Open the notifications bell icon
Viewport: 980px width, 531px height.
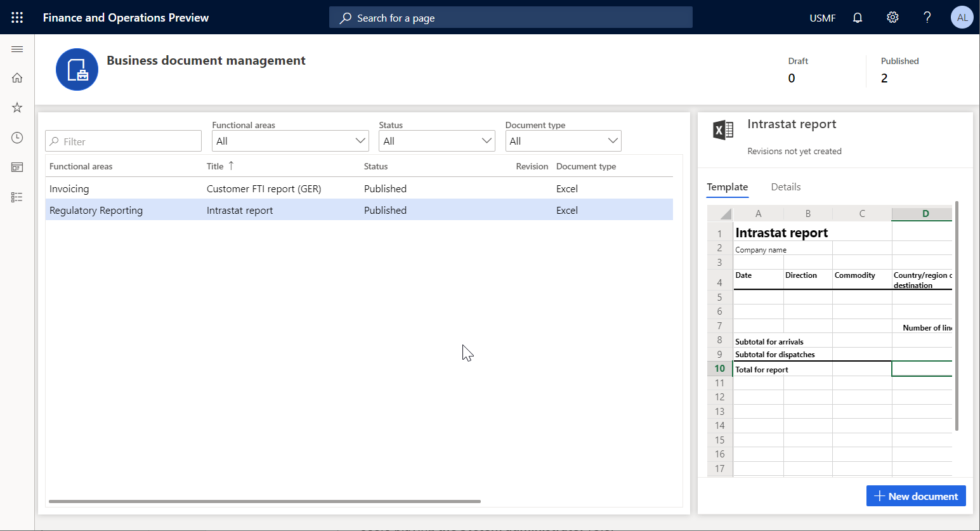tap(858, 18)
